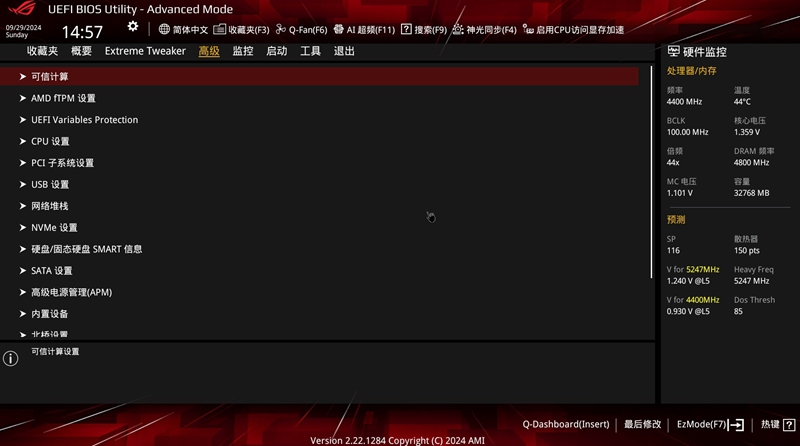Click the favorites folder icon (F3)
800x446 pixels.
point(219,29)
